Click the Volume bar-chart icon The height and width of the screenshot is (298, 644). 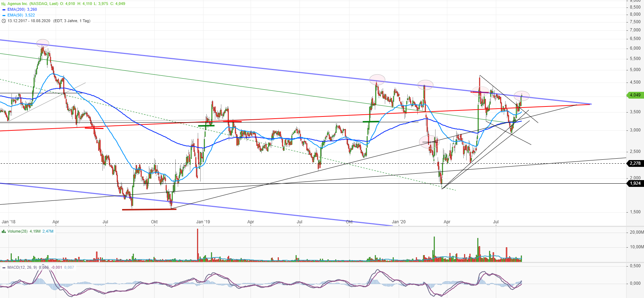click(4, 232)
